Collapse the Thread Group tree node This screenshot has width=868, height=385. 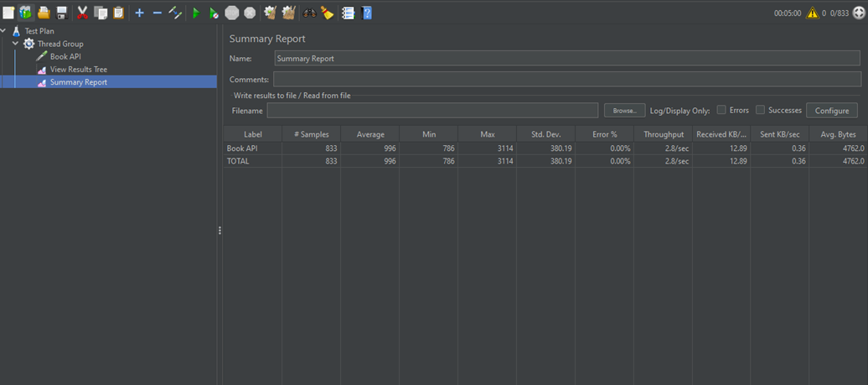(x=15, y=44)
